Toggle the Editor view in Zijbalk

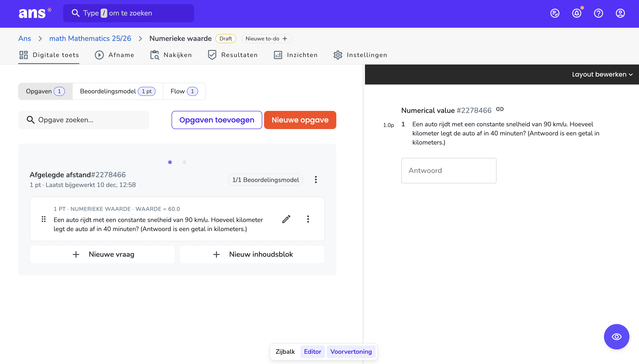pyautogui.click(x=312, y=352)
